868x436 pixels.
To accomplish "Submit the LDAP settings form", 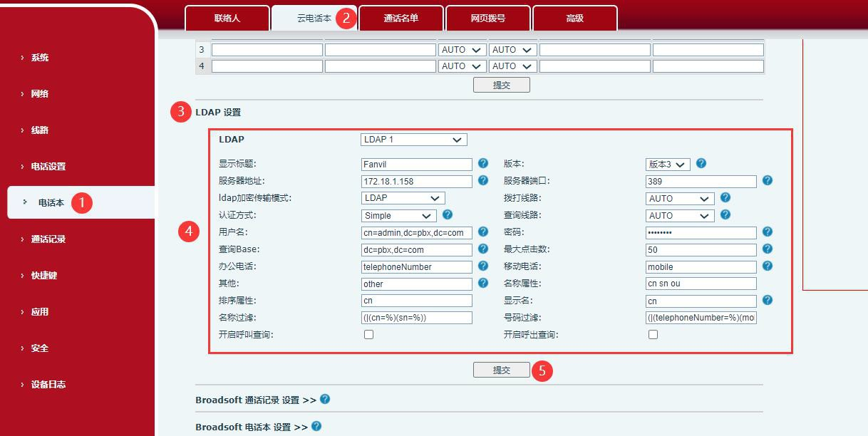I will 501,370.
